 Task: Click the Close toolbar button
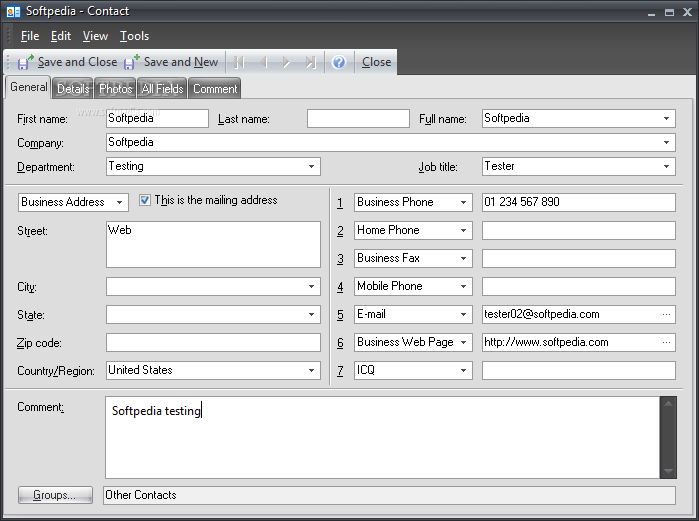pos(376,62)
